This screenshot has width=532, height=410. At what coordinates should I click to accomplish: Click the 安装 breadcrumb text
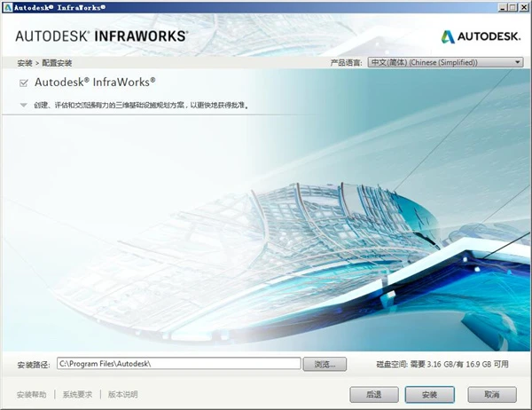[x=25, y=63]
